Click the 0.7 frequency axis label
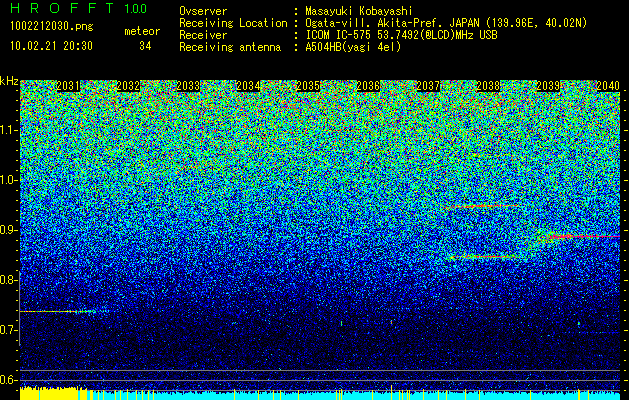The image size is (629, 400). (8, 330)
